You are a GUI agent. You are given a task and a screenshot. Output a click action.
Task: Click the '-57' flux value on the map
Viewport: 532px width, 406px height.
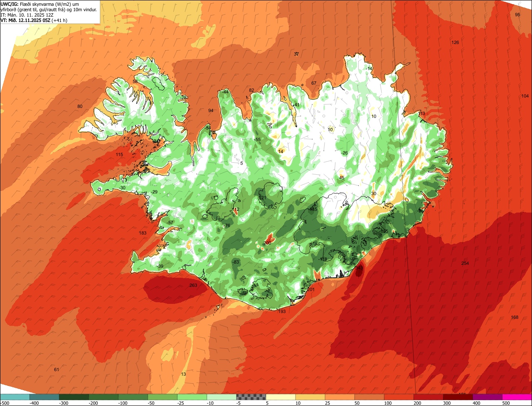pyautogui.click(x=170, y=223)
